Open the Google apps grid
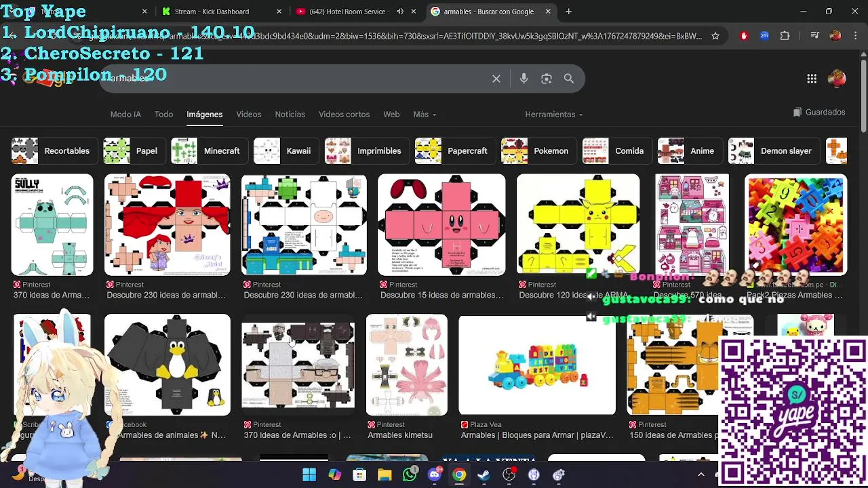Image resolution: width=868 pixels, height=488 pixels. [x=812, y=79]
